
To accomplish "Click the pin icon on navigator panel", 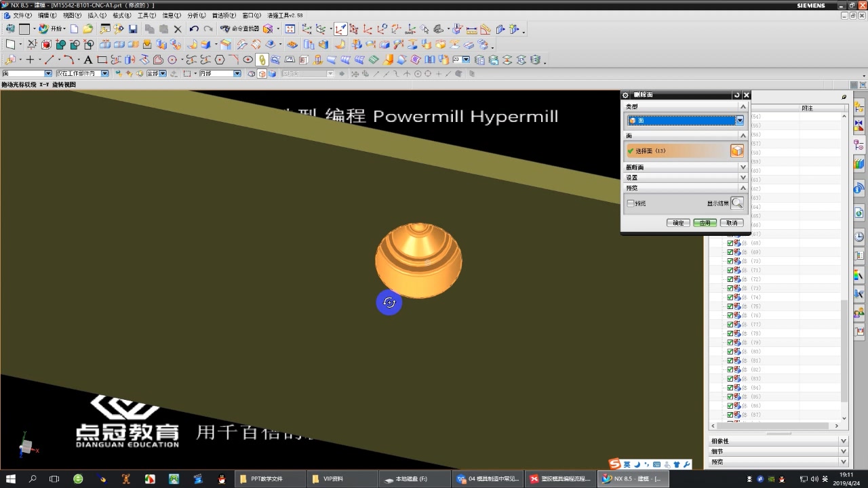I will pos(844,97).
